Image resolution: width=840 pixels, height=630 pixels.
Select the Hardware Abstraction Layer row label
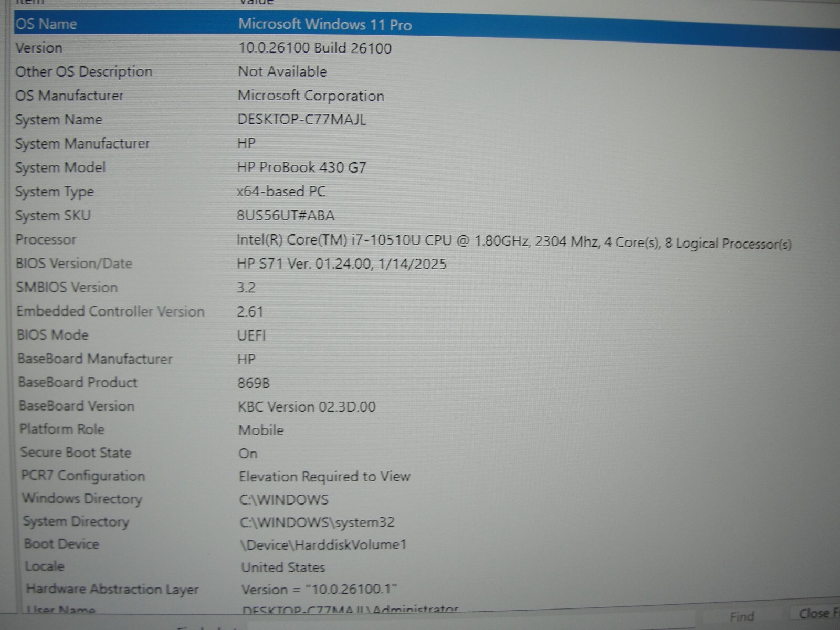click(112, 590)
